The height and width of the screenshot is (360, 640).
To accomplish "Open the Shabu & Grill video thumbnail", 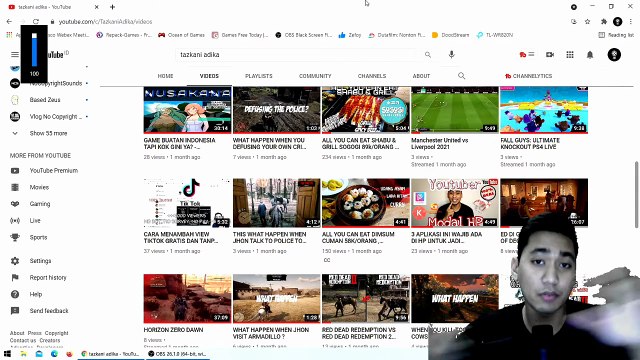I will (366, 110).
